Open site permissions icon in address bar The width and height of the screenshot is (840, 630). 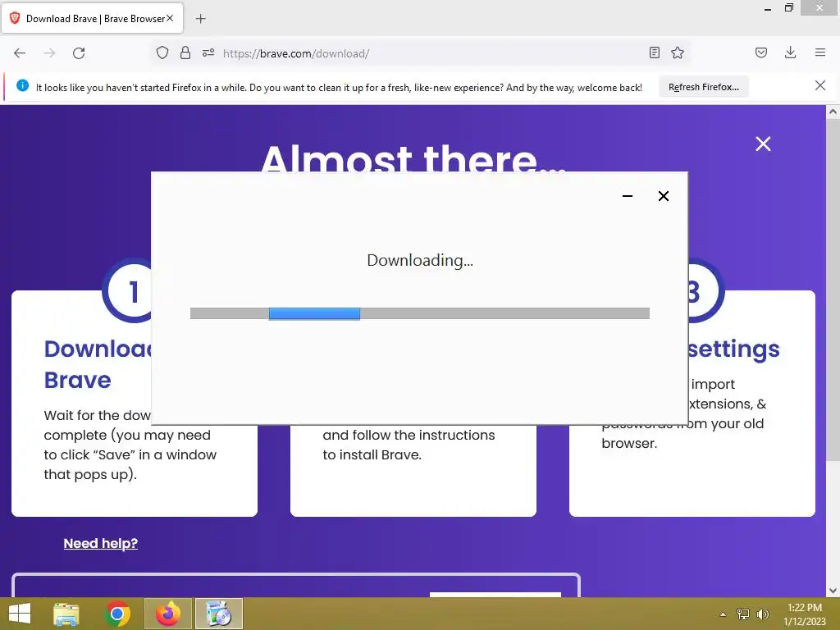[208, 53]
